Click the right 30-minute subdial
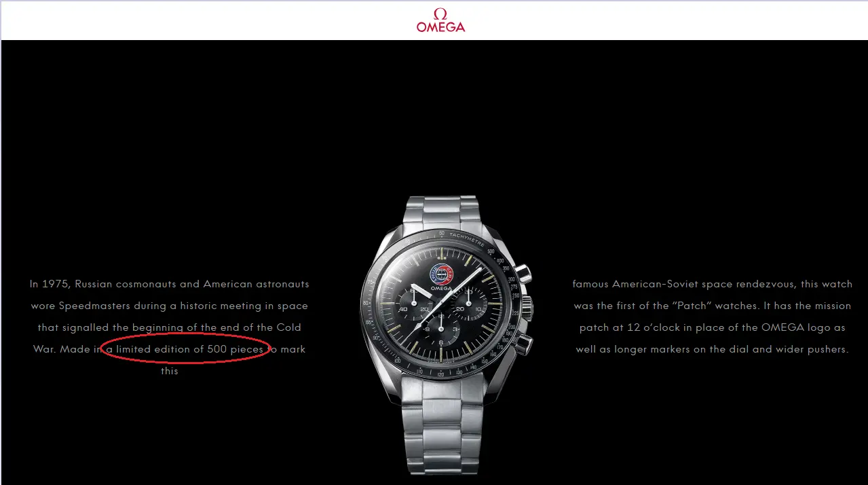Viewport: 868px width, 485px height. tap(470, 304)
